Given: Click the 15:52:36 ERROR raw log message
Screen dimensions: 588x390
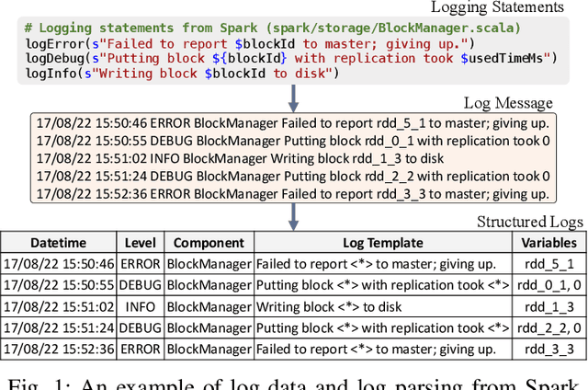Looking at the screenshot, I should pyautogui.click(x=293, y=194).
